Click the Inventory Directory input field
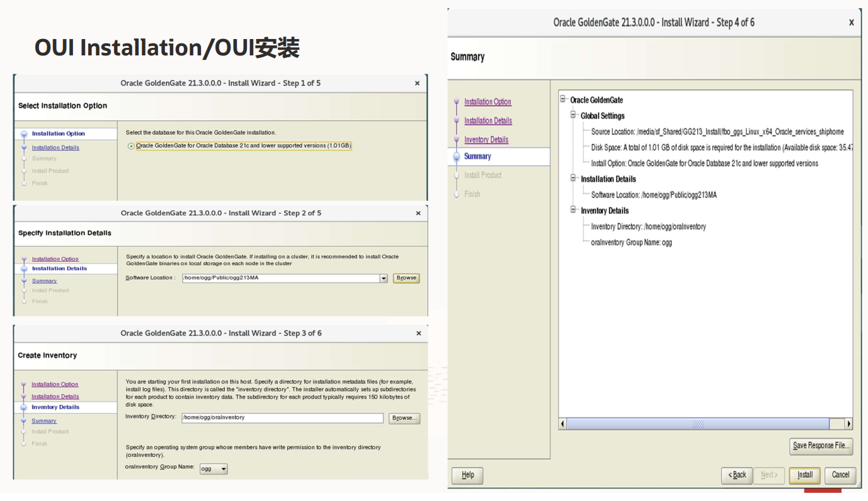 (x=282, y=418)
